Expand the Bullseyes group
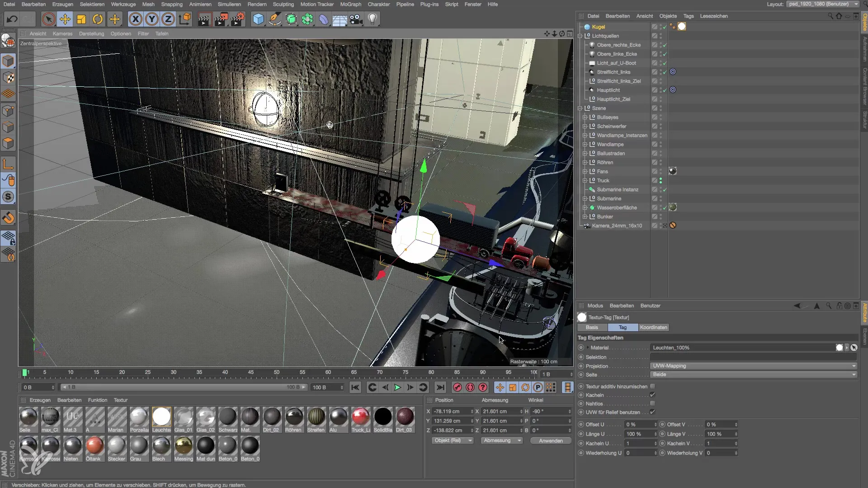868x488 pixels. point(585,117)
